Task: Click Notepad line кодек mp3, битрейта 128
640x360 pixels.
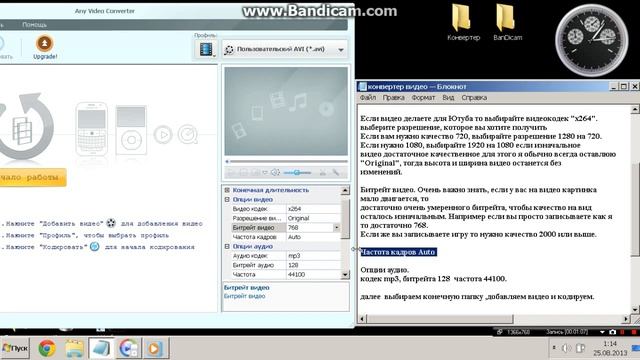Action: (433, 279)
